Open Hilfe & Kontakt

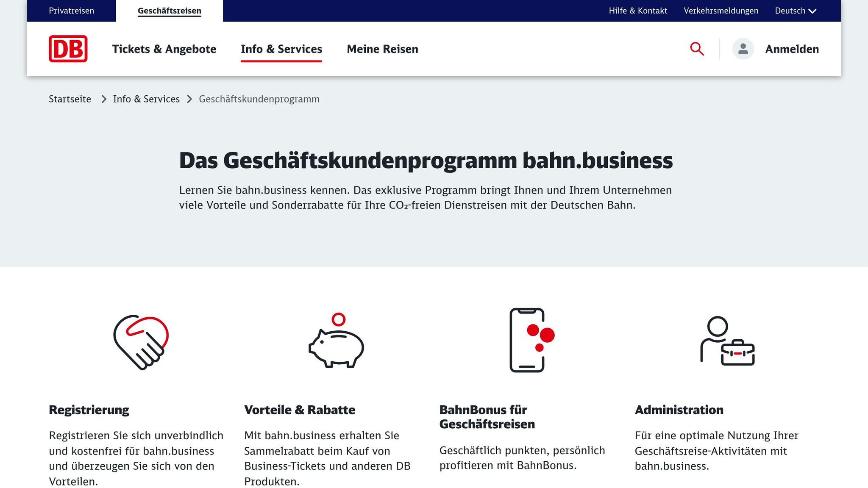[638, 11]
